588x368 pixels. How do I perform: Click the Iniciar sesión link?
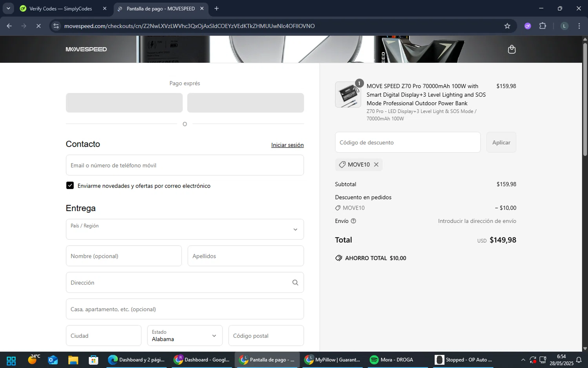click(x=287, y=145)
